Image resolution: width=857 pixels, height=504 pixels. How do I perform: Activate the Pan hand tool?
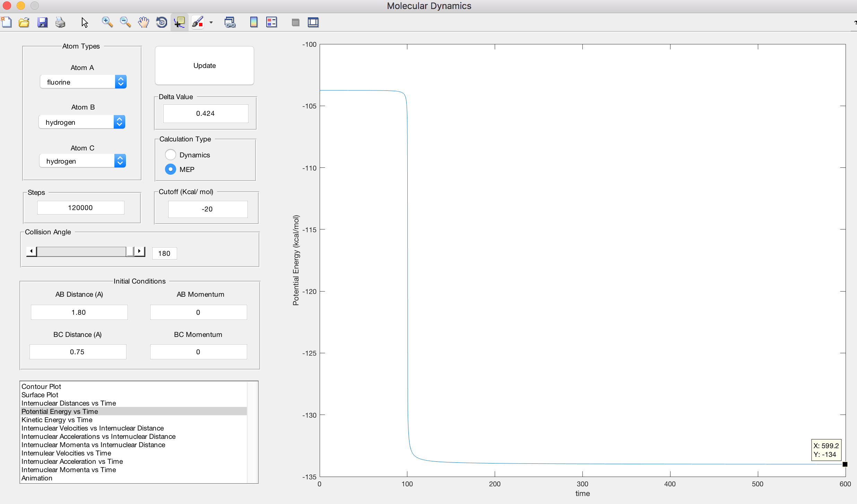tap(143, 23)
